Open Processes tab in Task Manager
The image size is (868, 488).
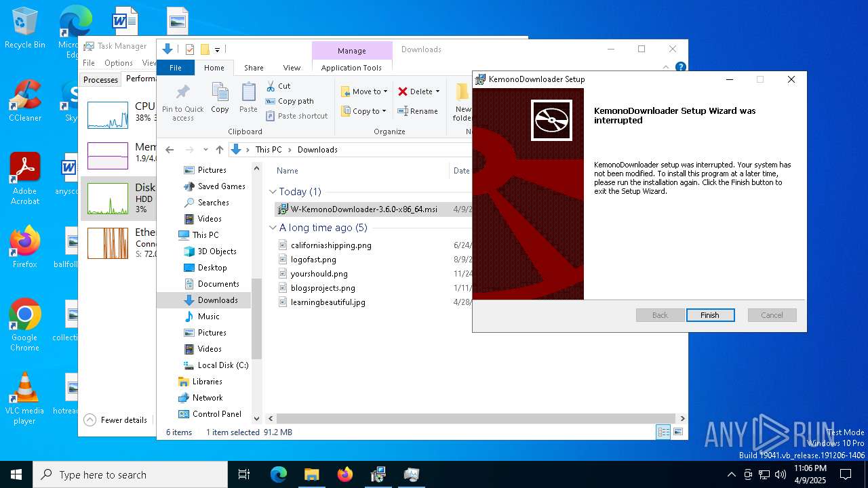[100, 79]
